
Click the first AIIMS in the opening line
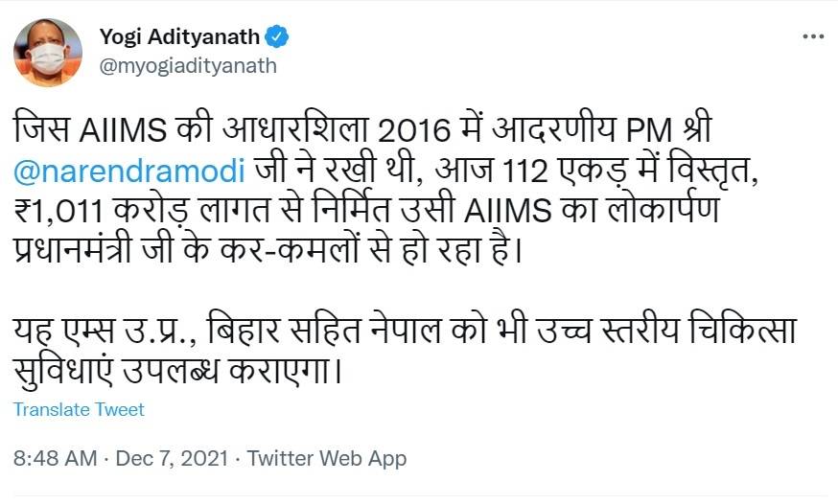coord(108,129)
